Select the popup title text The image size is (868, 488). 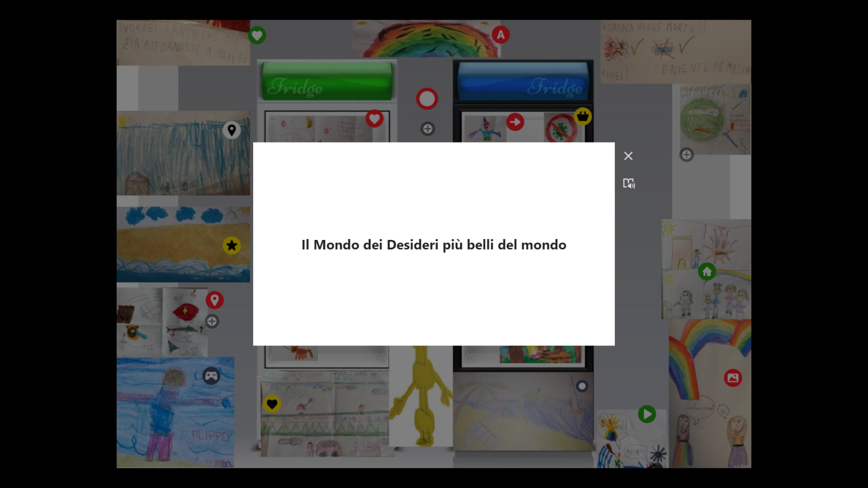pyautogui.click(x=434, y=245)
